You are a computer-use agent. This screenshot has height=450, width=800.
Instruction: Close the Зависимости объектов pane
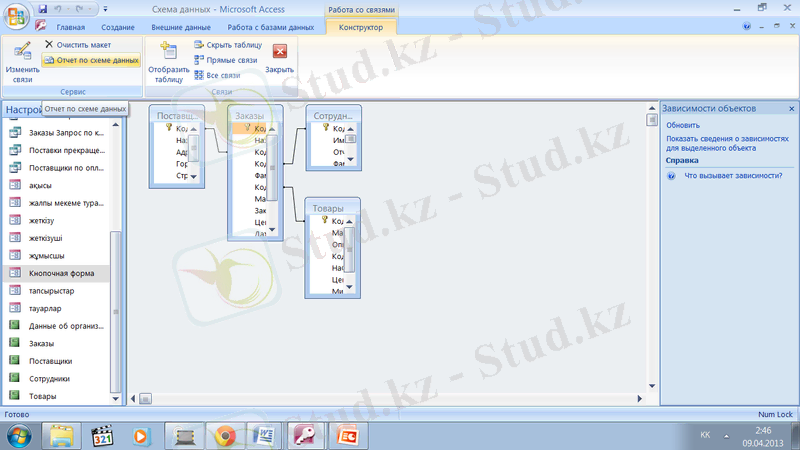point(791,109)
